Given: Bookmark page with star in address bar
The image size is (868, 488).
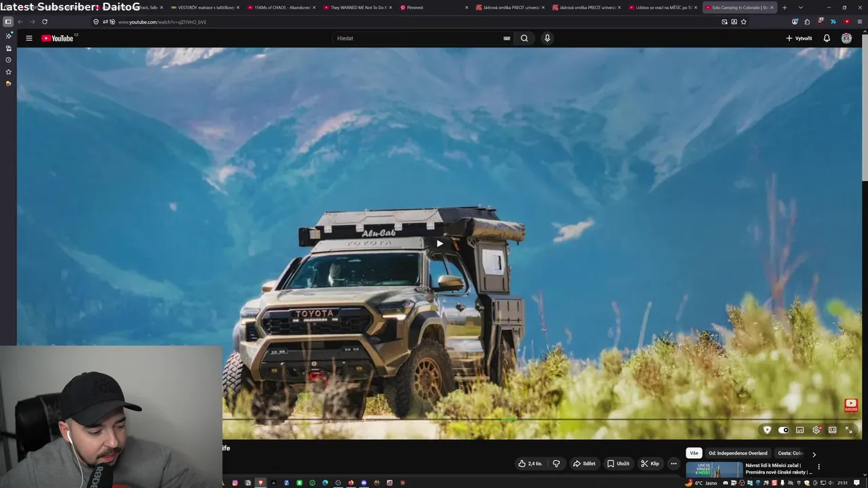Looking at the screenshot, I should pos(743,22).
